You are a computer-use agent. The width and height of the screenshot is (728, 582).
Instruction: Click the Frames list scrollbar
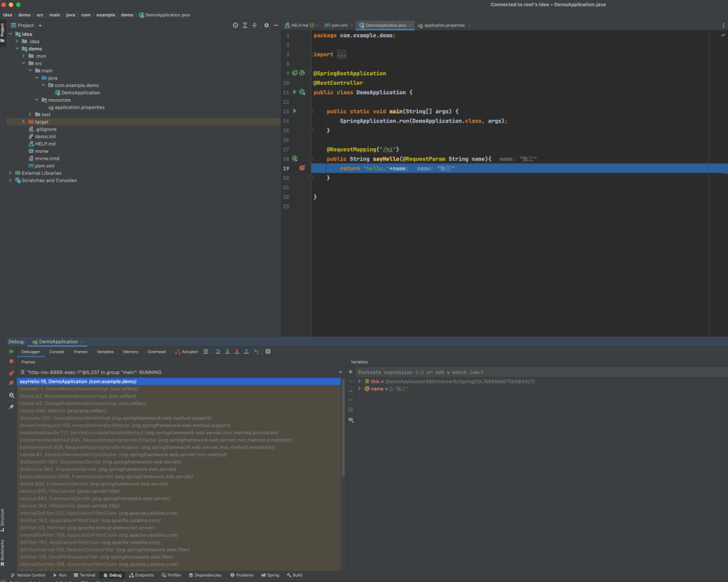[343, 429]
